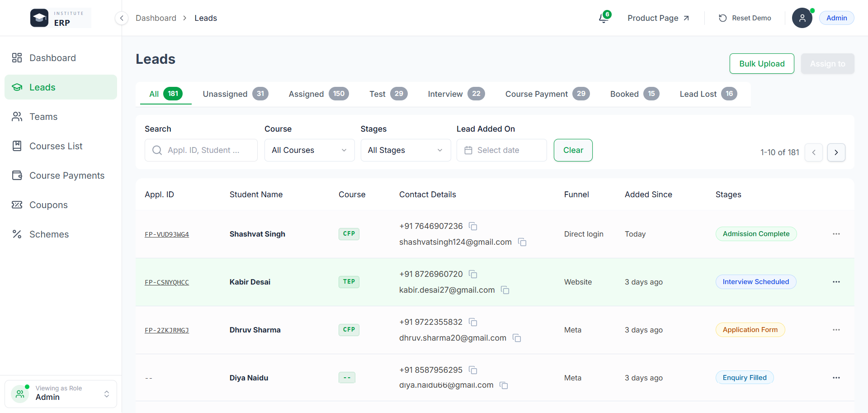Open row actions for Dhruv Sharma
The image size is (868, 413).
tap(836, 330)
